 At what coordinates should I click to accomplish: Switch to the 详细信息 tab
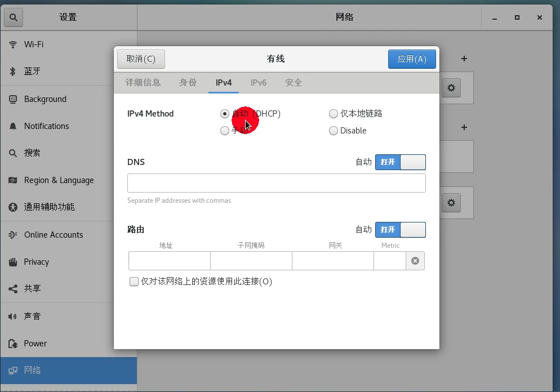(143, 83)
